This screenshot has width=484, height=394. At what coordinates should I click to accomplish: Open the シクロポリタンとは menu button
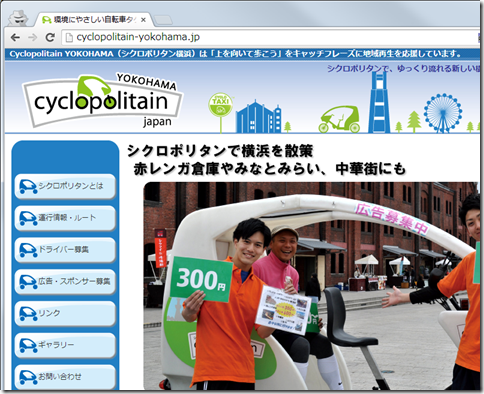point(65,186)
